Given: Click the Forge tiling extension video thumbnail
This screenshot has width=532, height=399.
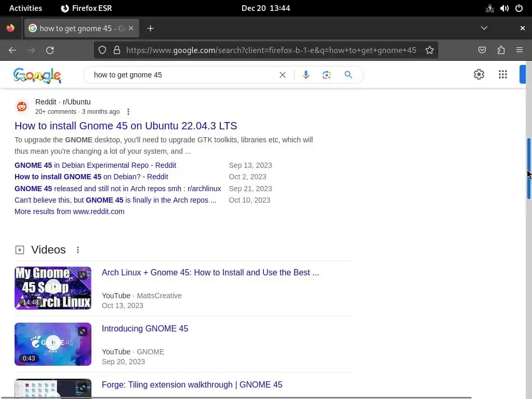Looking at the screenshot, I should point(53,388).
